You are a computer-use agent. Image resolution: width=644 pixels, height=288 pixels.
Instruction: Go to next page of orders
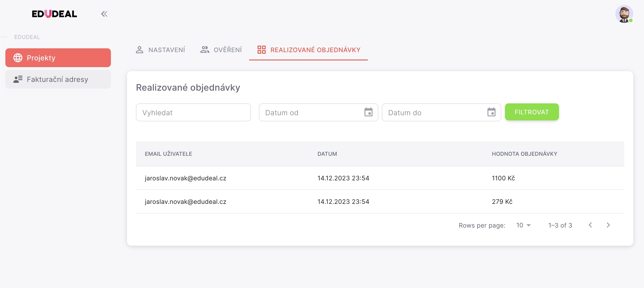click(608, 225)
